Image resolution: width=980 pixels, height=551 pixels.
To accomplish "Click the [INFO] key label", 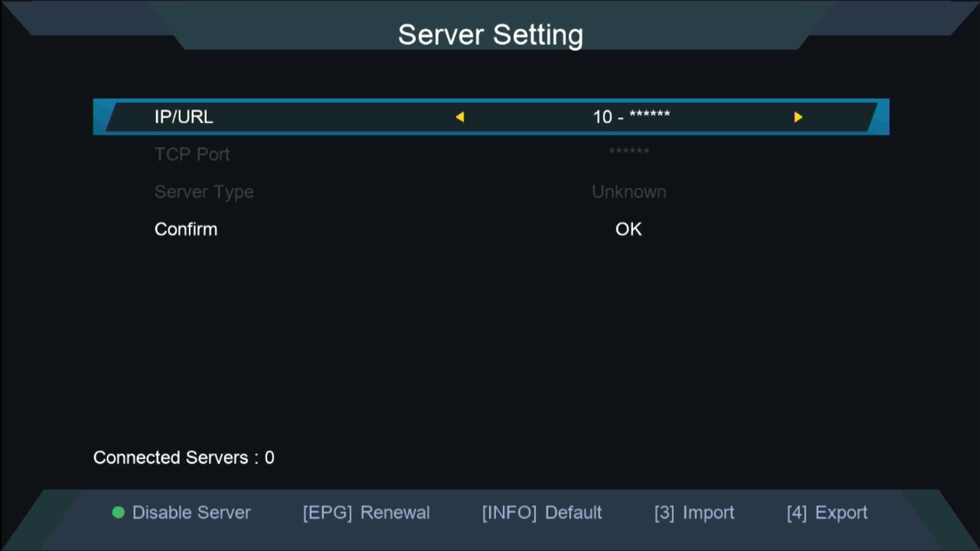I will [x=509, y=513].
